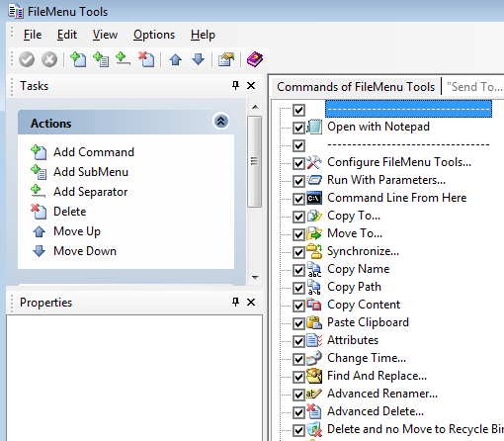Click the export settings toolbar icon
Viewport: 504px width, 441px height.
point(226,59)
